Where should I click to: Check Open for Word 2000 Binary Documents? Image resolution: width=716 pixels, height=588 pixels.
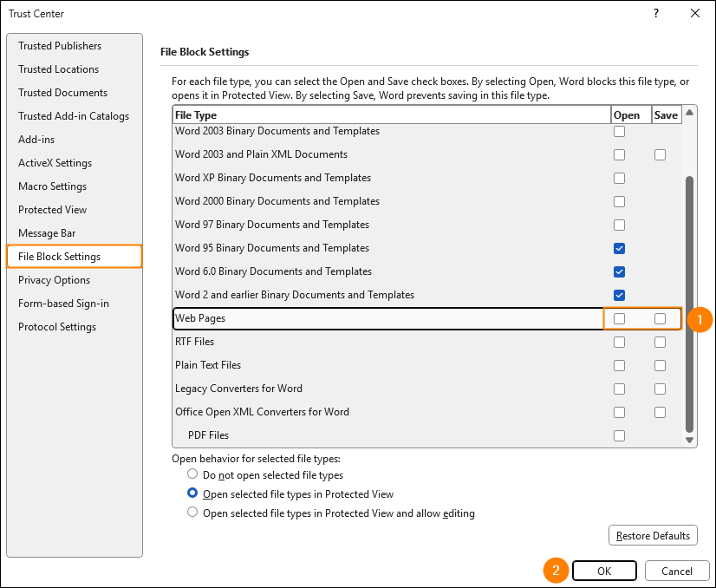tap(619, 201)
